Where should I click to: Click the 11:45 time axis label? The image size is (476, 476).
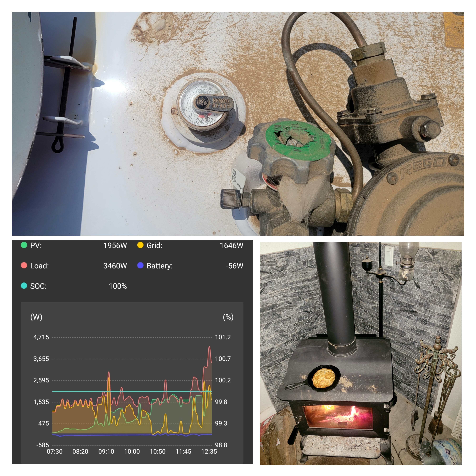pyautogui.click(x=183, y=451)
